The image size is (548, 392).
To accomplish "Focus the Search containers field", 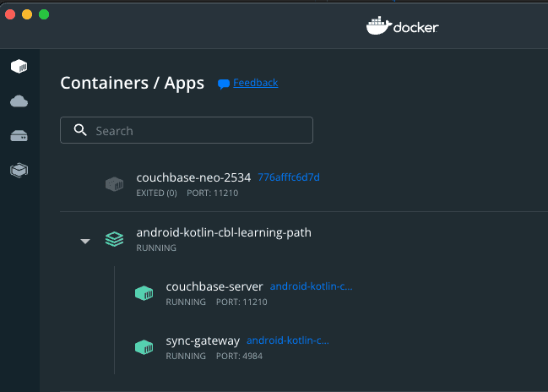I will [x=187, y=130].
